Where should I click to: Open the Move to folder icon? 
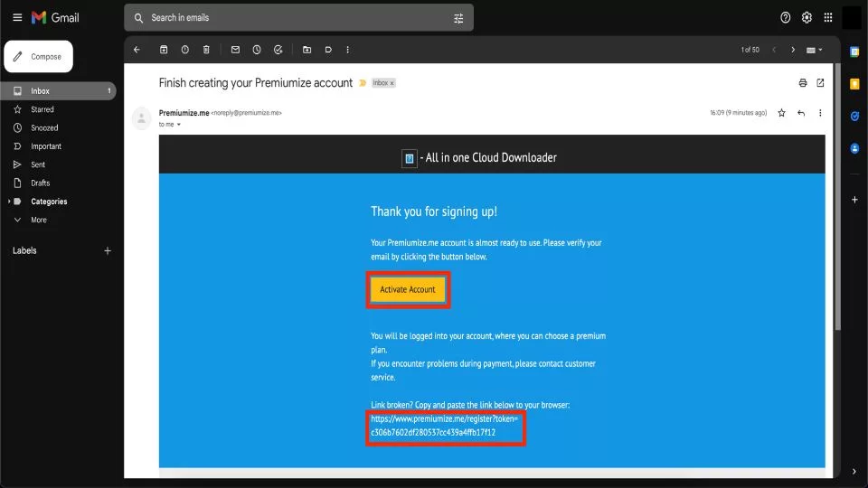307,50
